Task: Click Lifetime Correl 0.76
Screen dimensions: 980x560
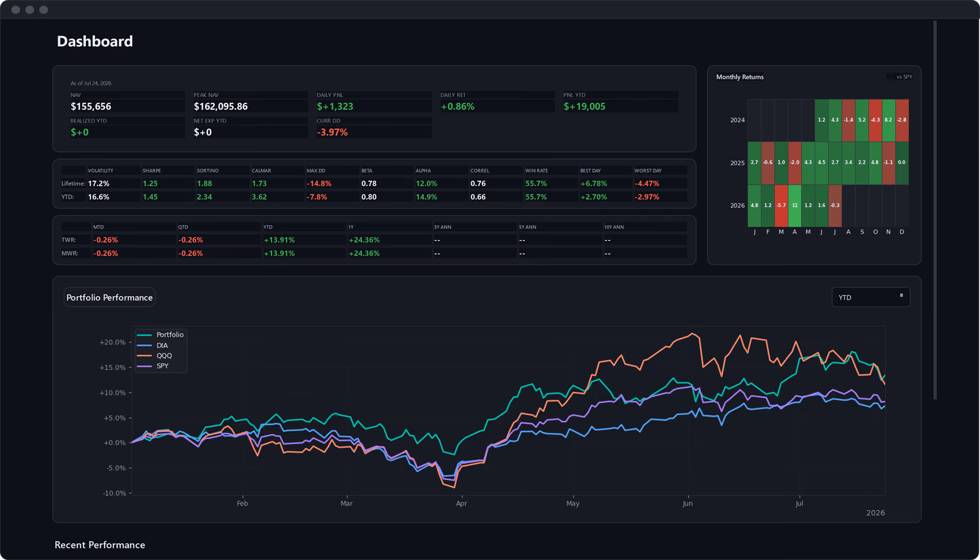Action: click(478, 184)
